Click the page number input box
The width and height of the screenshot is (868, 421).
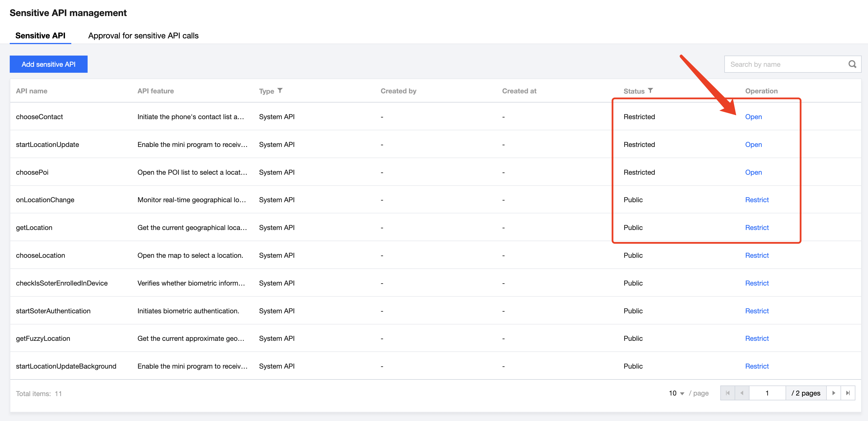tap(767, 393)
